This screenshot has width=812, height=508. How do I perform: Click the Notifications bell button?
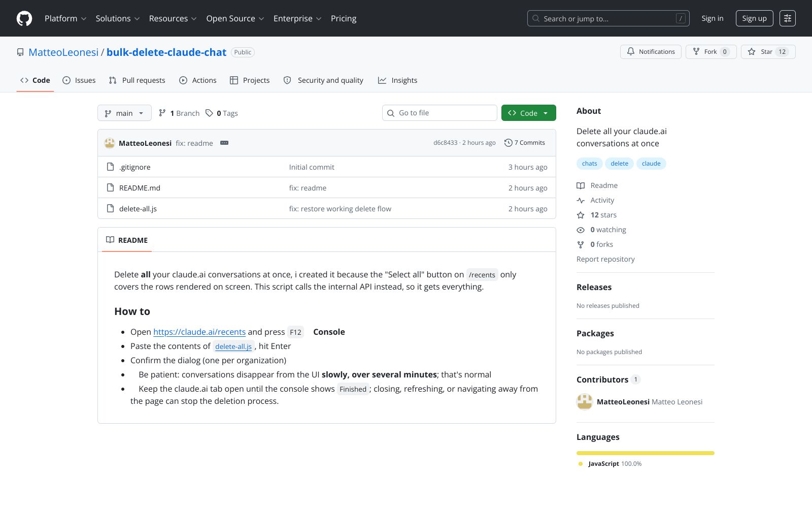[x=651, y=52]
